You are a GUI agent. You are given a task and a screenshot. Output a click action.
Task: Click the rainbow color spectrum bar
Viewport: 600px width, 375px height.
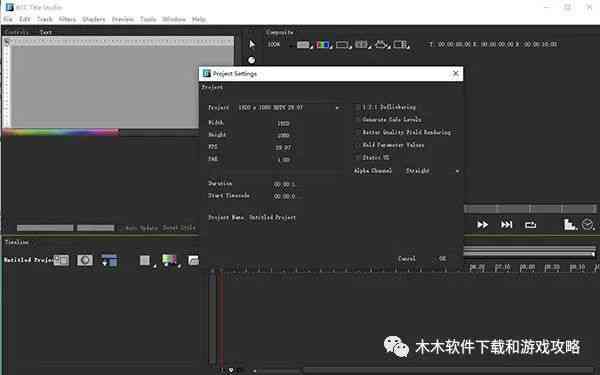click(x=61, y=132)
